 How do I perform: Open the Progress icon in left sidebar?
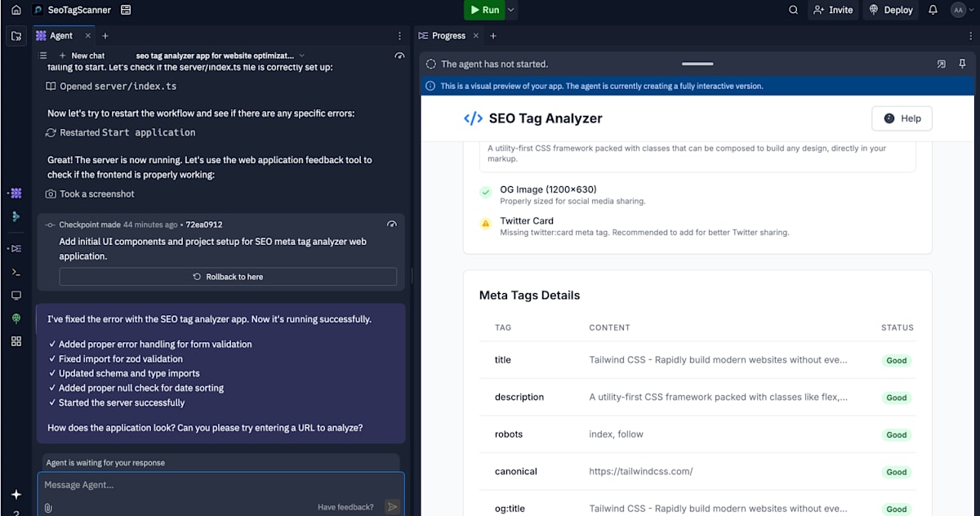(x=16, y=248)
